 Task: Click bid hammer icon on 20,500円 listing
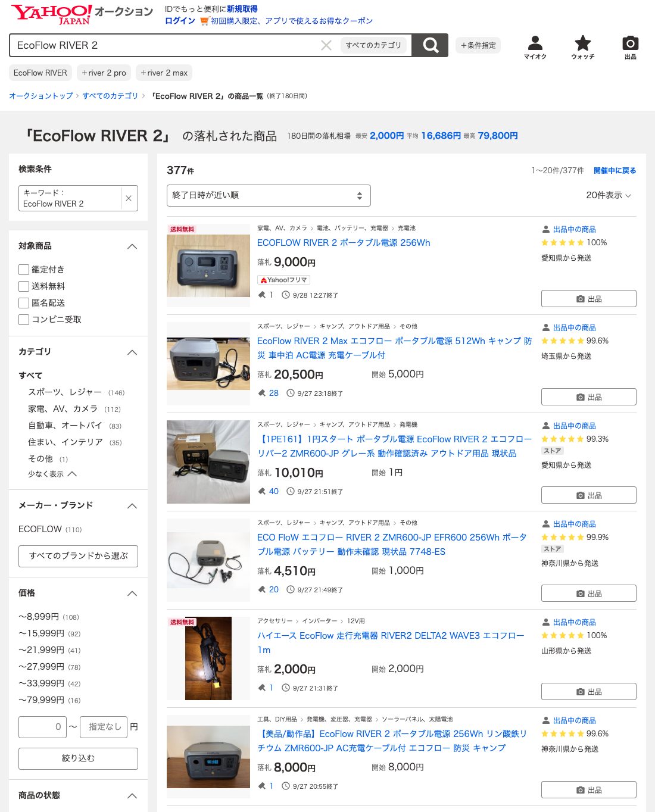pos(261,393)
